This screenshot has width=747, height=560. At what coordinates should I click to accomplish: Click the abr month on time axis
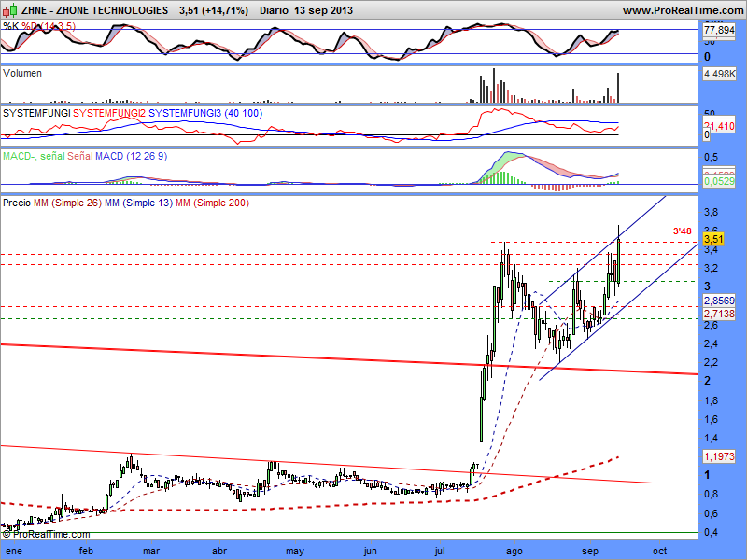point(219,551)
